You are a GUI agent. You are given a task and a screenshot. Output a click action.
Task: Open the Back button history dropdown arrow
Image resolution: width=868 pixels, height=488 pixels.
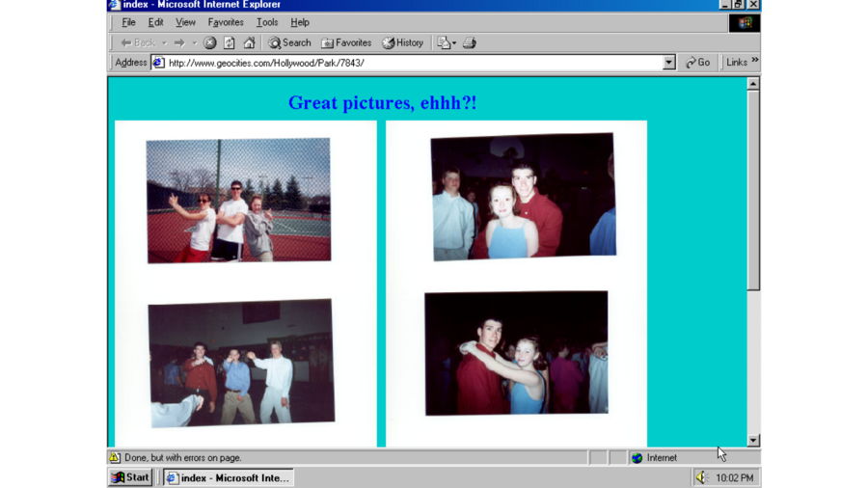point(164,43)
